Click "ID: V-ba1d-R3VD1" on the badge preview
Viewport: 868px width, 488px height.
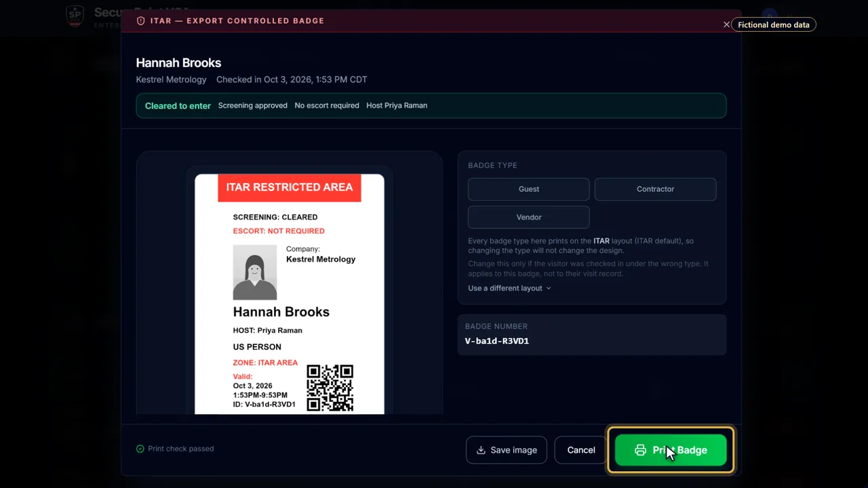264,405
